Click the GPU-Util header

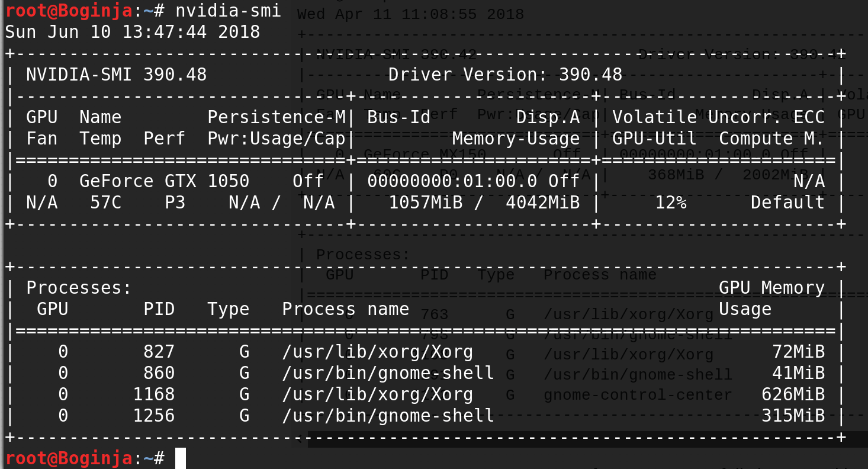coord(654,139)
